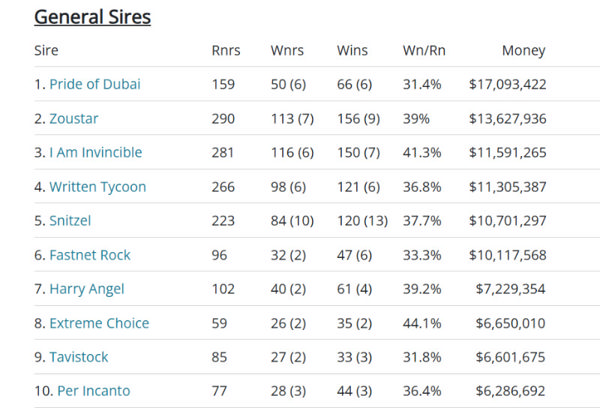Select the Harry Angel link

coord(87,289)
